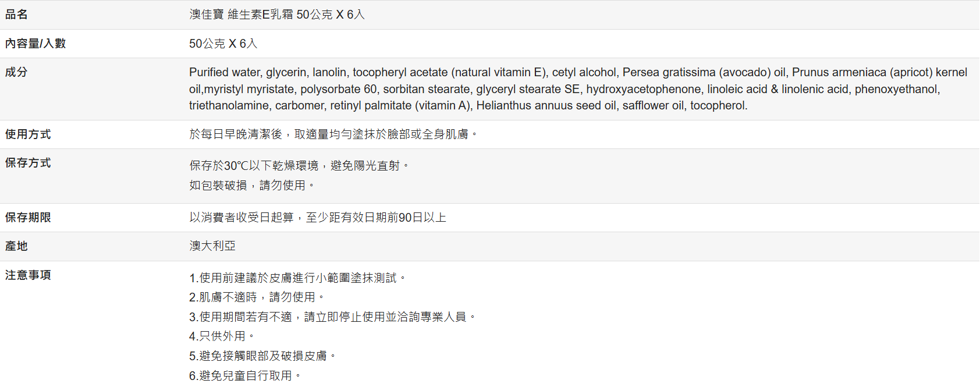Click the 注意事項 row label
980x387 pixels.
(28, 275)
